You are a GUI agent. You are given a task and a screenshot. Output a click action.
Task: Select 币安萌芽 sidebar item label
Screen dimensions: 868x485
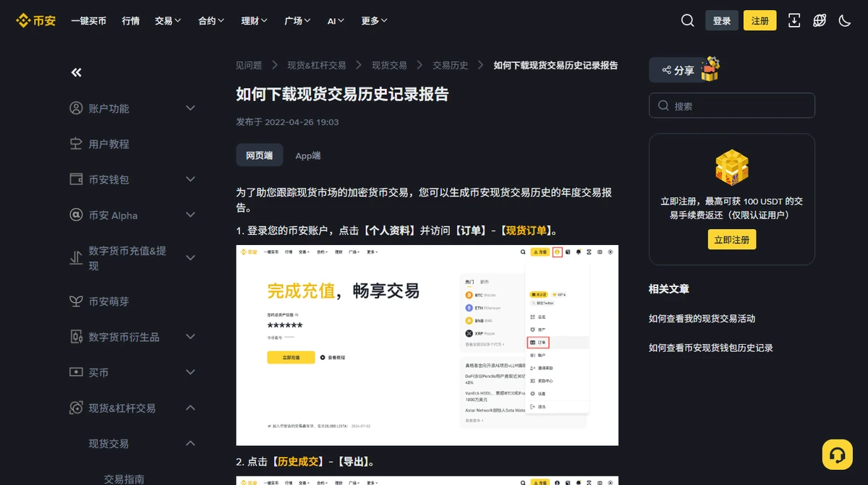[x=109, y=301]
